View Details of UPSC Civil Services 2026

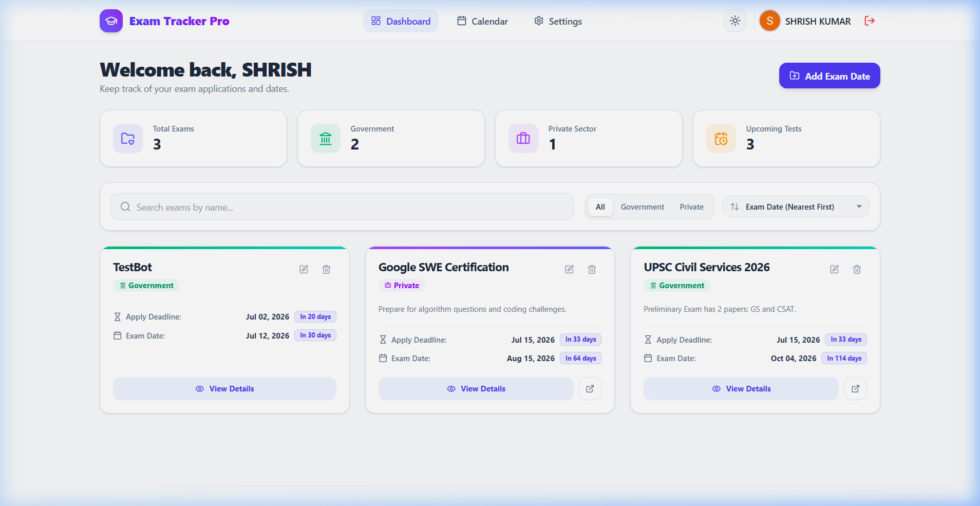click(x=741, y=389)
